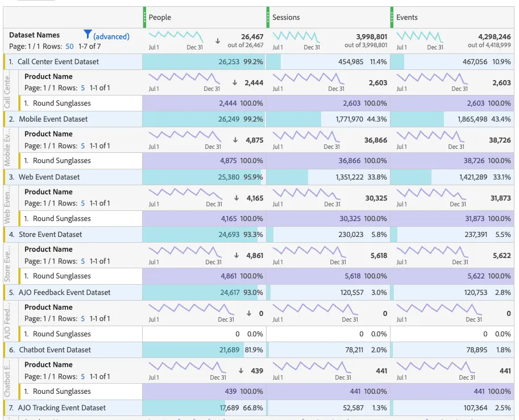Click the sort arrow next to 2,444 People
This screenshot has width=519, height=420.
235,83
